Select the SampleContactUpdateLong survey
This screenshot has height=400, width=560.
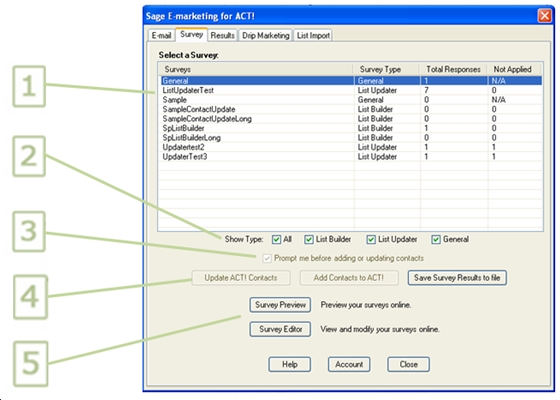[351, 119]
